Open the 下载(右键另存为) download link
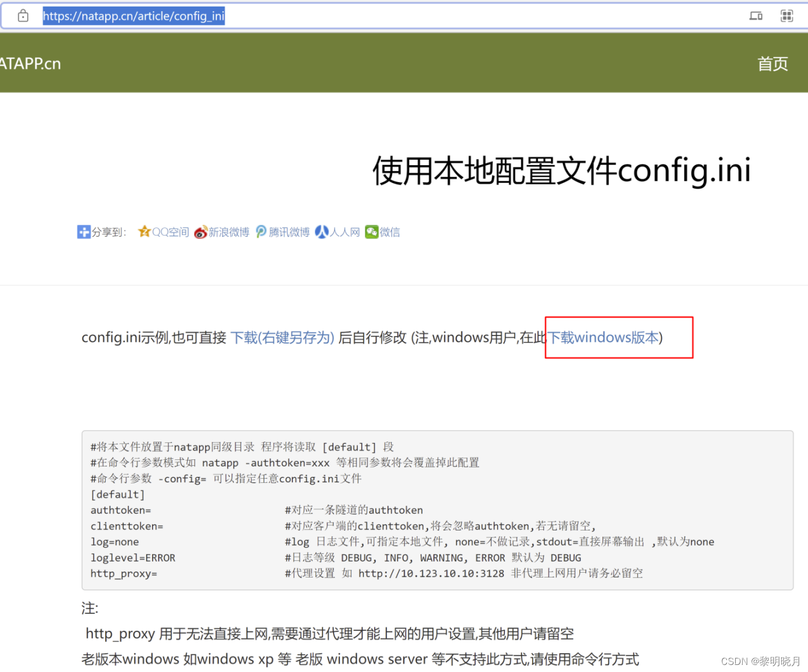Image resolution: width=808 pixels, height=672 pixels. tap(282, 338)
